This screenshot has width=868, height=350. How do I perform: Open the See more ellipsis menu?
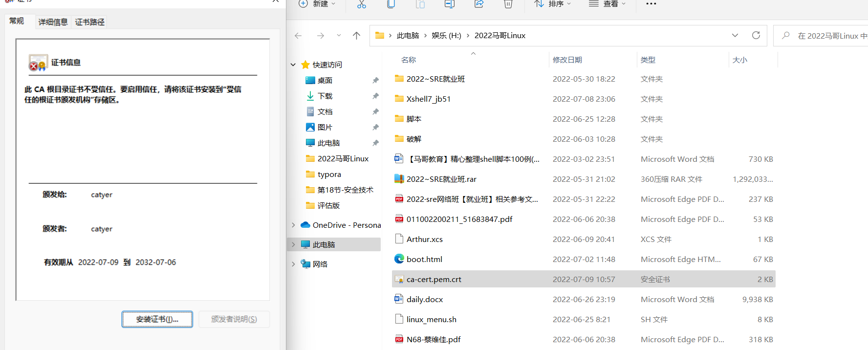(x=651, y=4)
